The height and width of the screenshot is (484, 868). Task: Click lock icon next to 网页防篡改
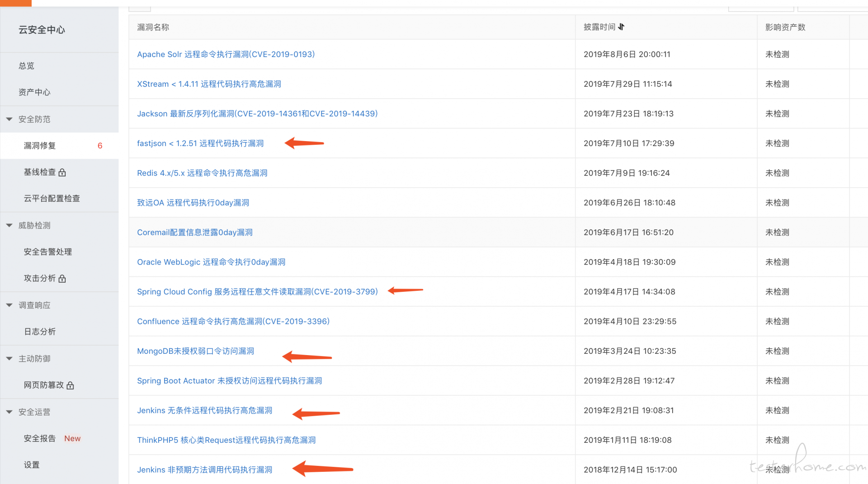tap(70, 385)
